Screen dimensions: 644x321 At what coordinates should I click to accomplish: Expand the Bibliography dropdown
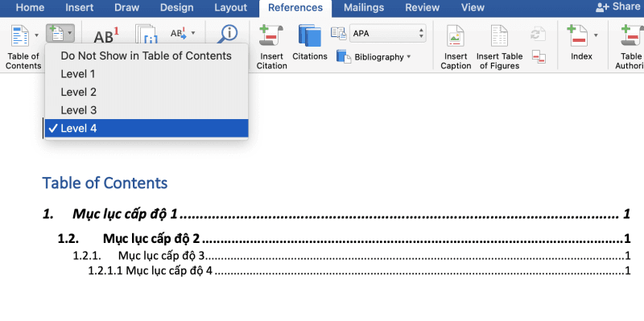pyautogui.click(x=409, y=57)
